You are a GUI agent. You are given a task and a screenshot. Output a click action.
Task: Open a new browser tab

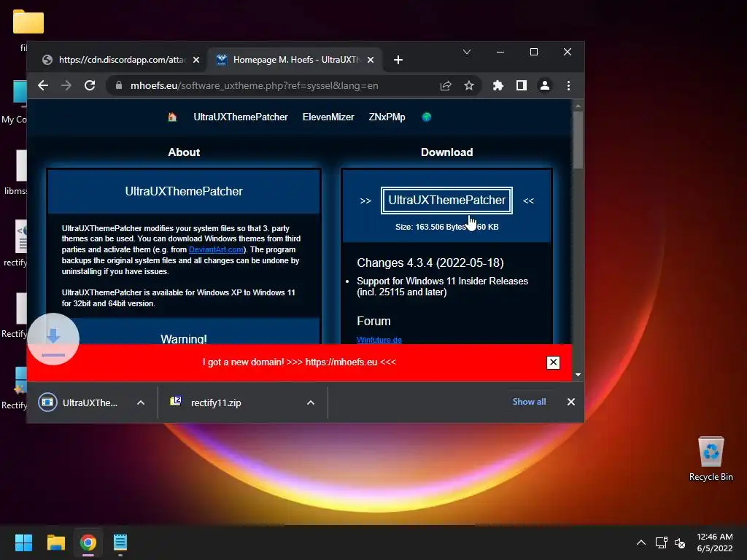398,60
